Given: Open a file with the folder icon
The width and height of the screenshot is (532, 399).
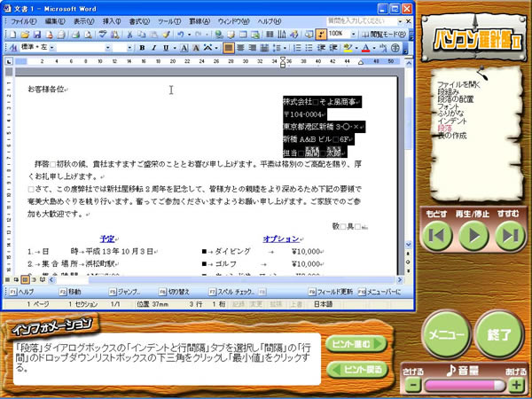Looking at the screenshot, I should 25,35.
